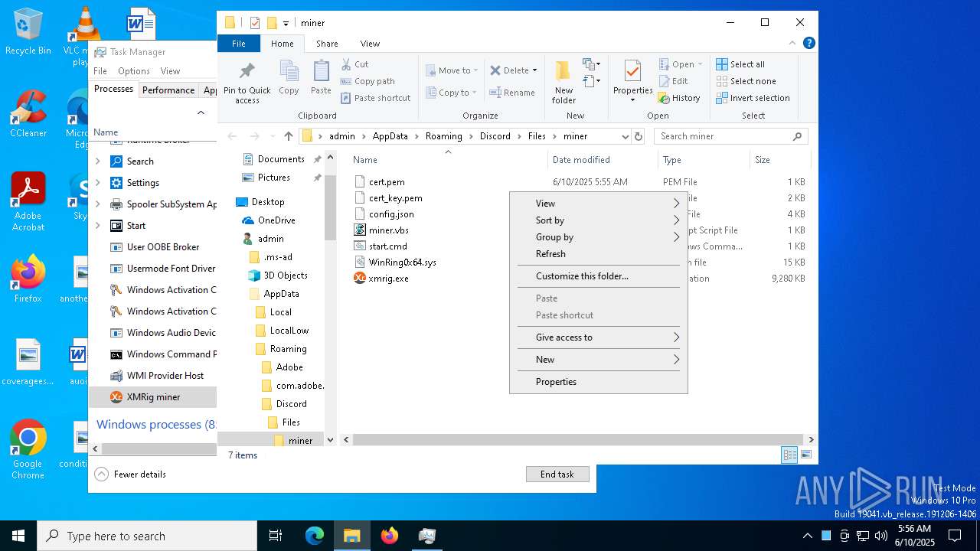Select 3D Objects in navigation tree

286,275
